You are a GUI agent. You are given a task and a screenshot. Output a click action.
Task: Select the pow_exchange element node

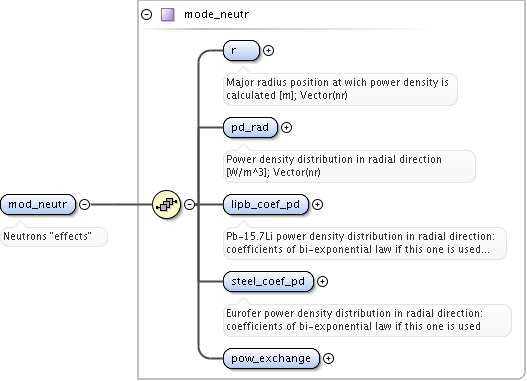coord(271,358)
